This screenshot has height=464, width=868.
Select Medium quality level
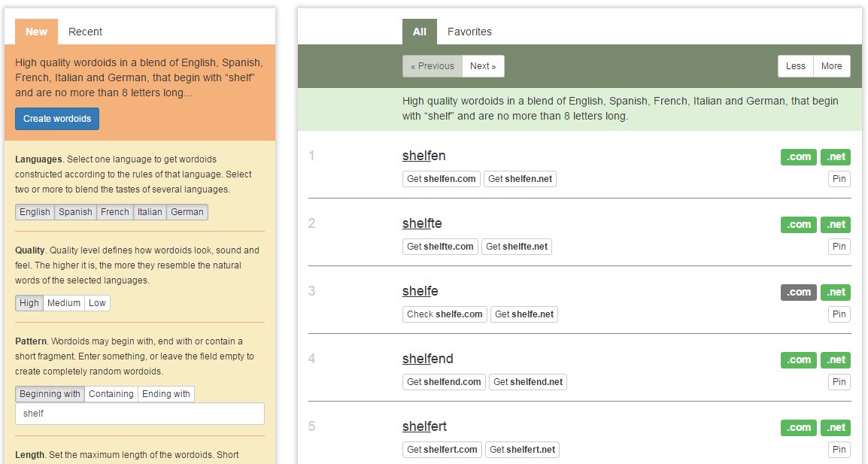63,303
